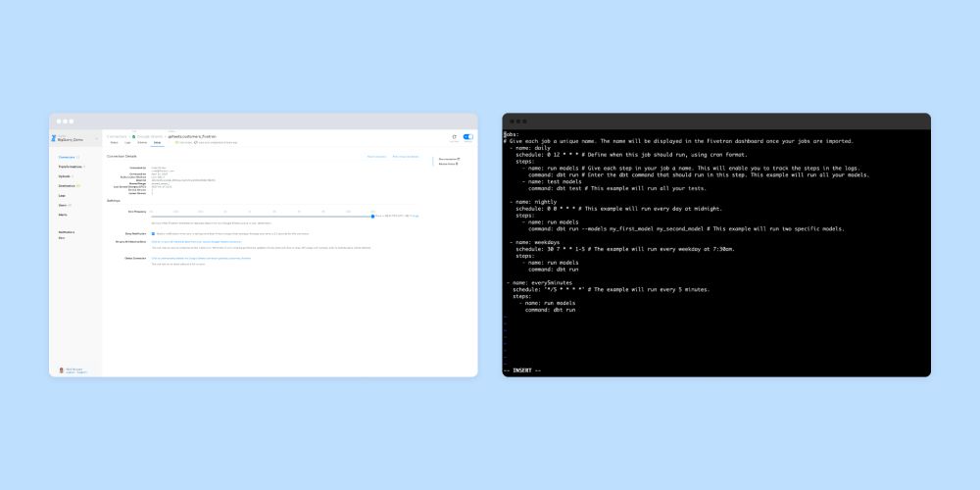
Task: Click the browser window title bar
Action: point(263,122)
